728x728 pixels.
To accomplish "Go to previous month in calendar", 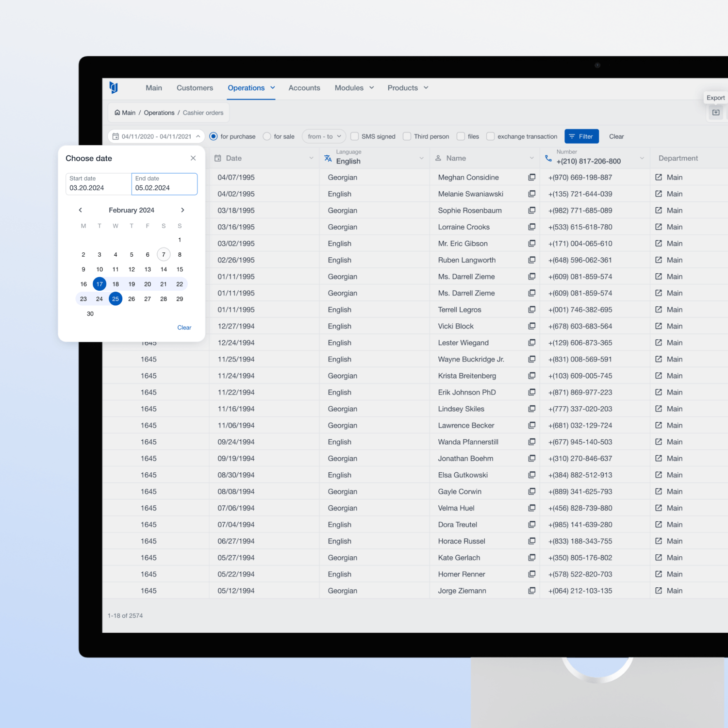I will pyautogui.click(x=81, y=210).
